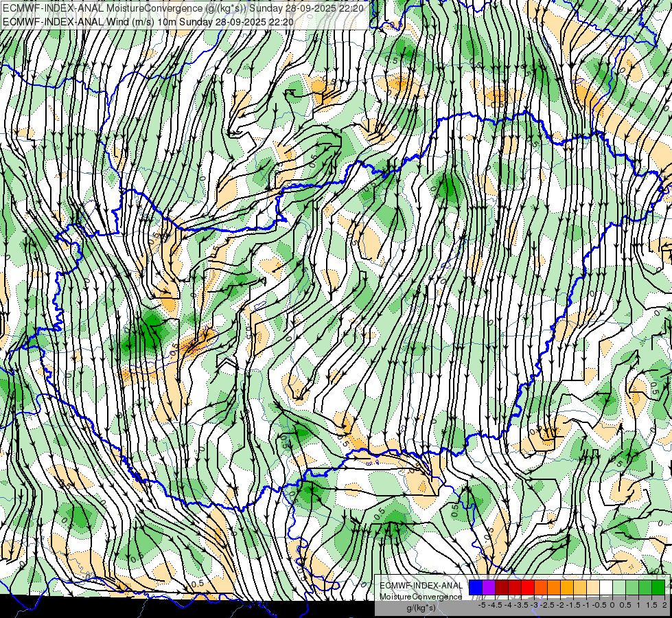Select the palest green legend swatch
This screenshot has width=672, height=618.
tap(619, 588)
